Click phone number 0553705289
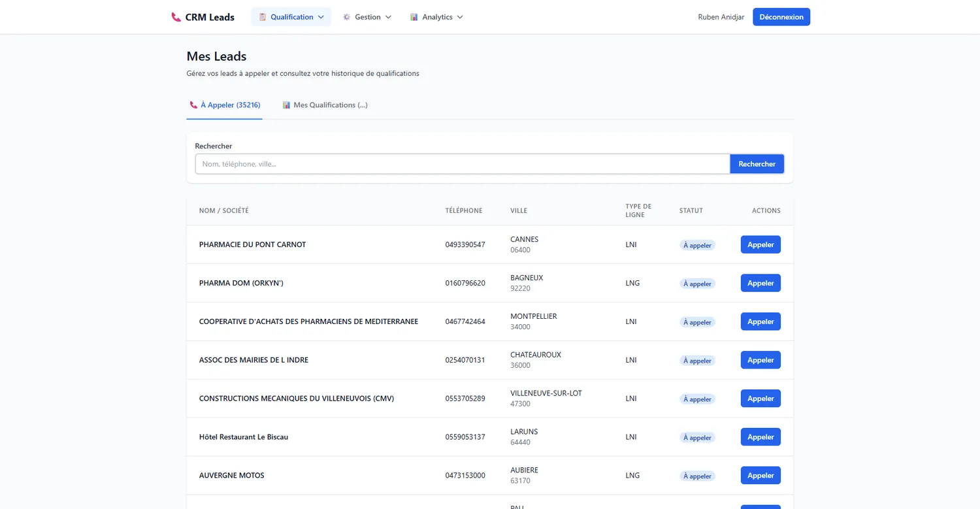The image size is (980, 509). click(x=465, y=399)
